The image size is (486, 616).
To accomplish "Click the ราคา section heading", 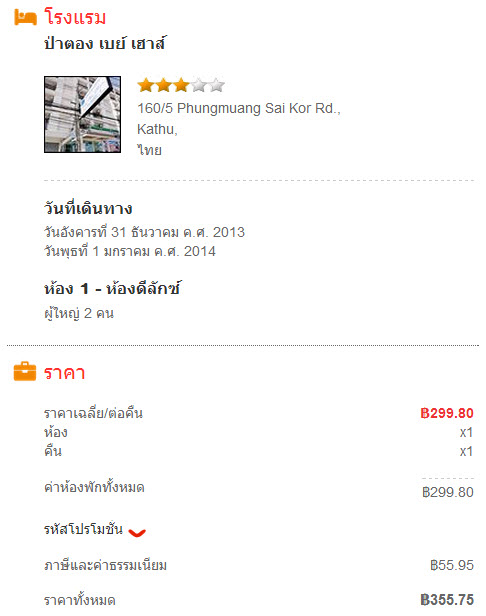I will pos(64,372).
